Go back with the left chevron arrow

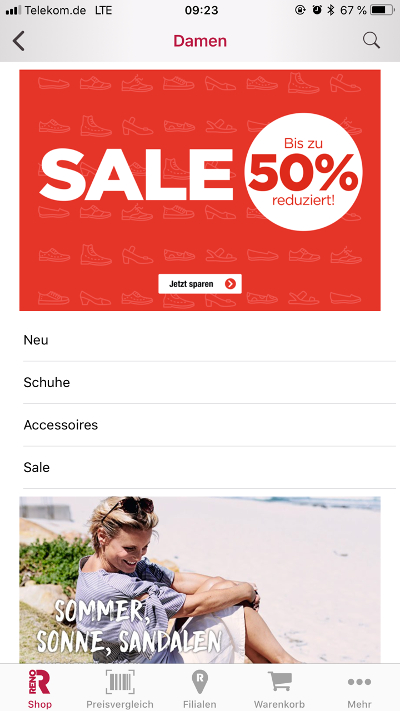click(x=18, y=41)
